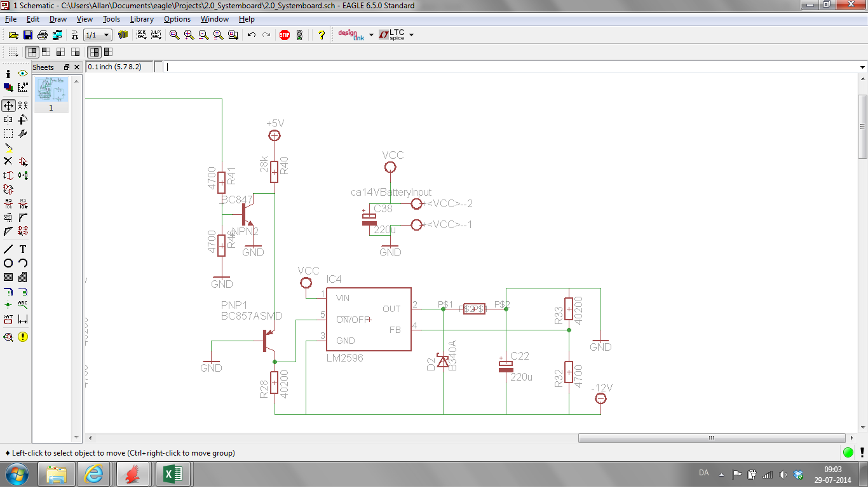Select the Move tool

(8, 105)
